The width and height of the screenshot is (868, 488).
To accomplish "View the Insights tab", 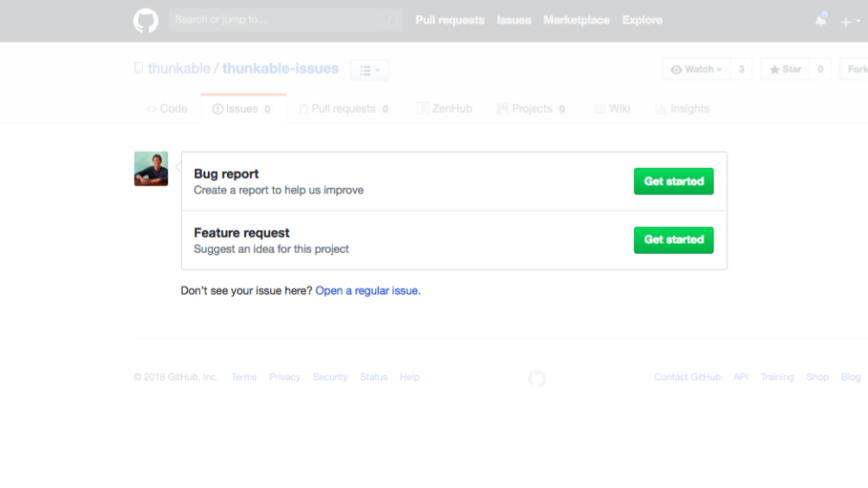I will tap(683, 108).
